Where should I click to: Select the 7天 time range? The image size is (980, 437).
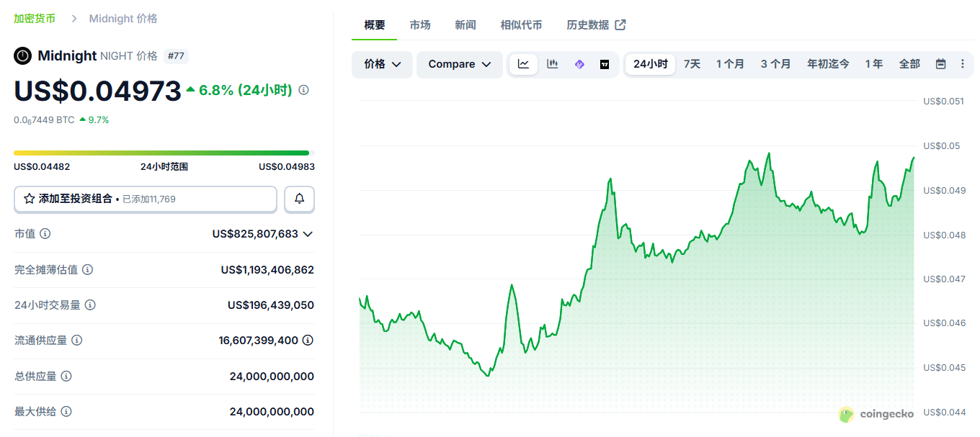[x=692, y=64]
